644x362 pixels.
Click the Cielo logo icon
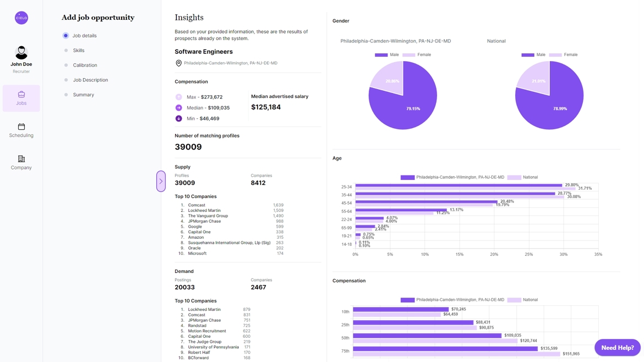21,18
